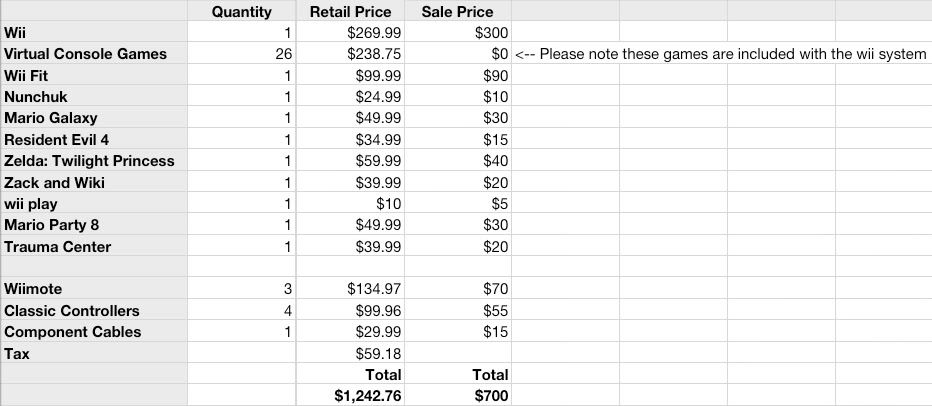The height and width of the screenshot is (406, 932).
Task: Select the retail total $1,242.76 cell
Action: (350, 395)
